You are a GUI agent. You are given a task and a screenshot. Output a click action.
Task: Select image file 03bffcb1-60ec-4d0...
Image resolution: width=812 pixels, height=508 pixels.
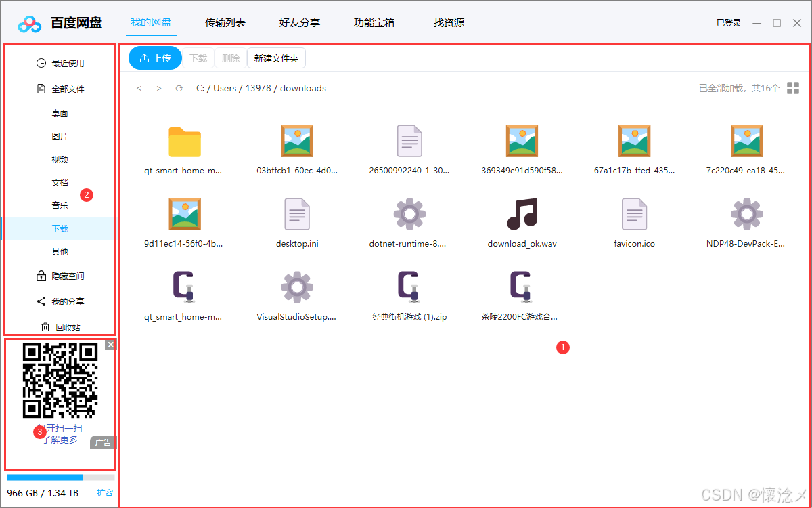tap(297, 142)
